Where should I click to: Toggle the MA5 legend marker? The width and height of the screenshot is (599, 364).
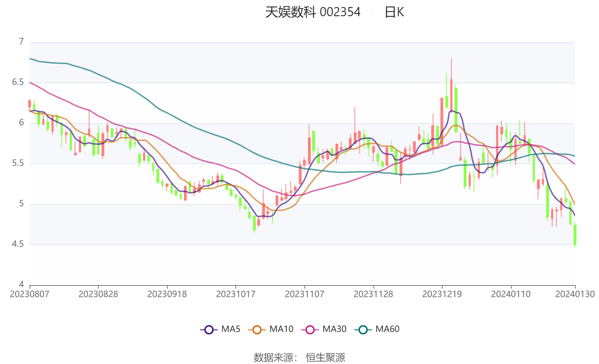tap(209, 330)
